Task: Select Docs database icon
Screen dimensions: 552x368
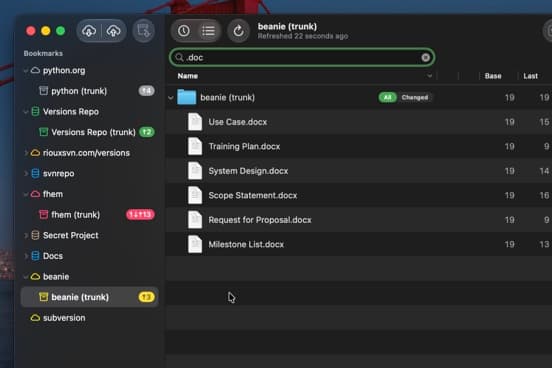Action: click(35, 256)
